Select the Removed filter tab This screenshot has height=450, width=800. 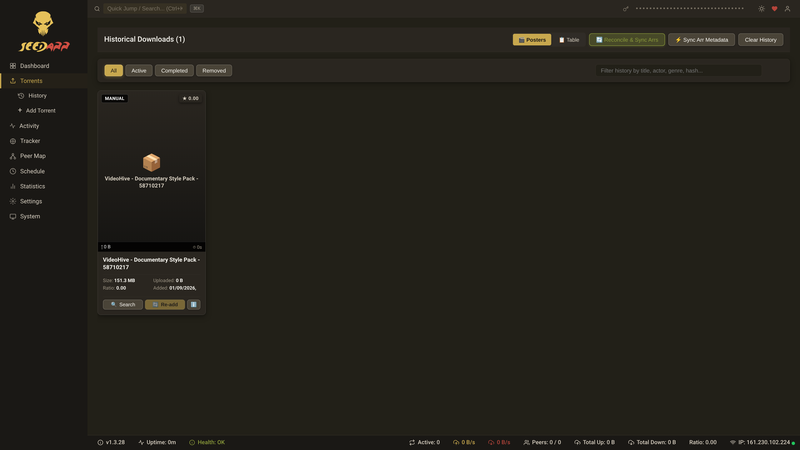[214, 70]
